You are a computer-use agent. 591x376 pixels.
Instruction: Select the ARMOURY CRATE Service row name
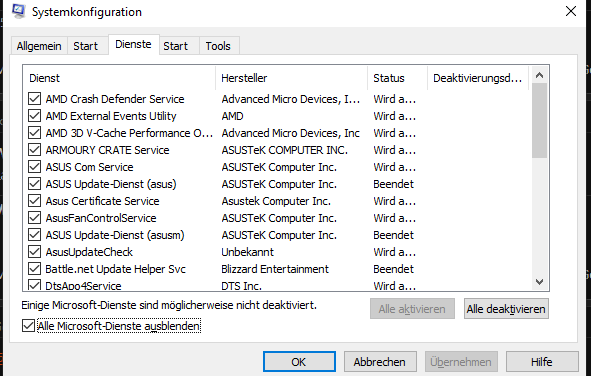coord(107,150)
